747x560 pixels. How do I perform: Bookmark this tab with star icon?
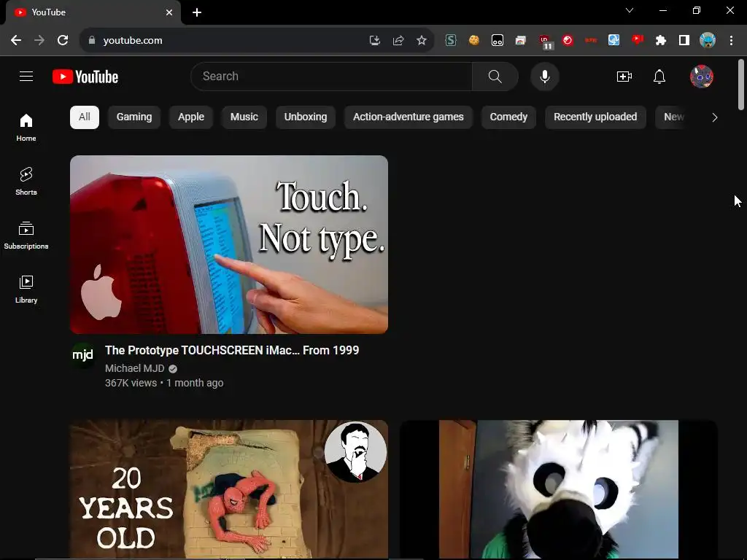422,41
